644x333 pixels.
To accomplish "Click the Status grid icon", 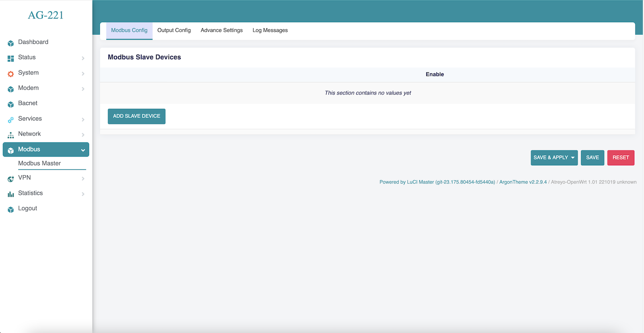I will pos(11,58).
